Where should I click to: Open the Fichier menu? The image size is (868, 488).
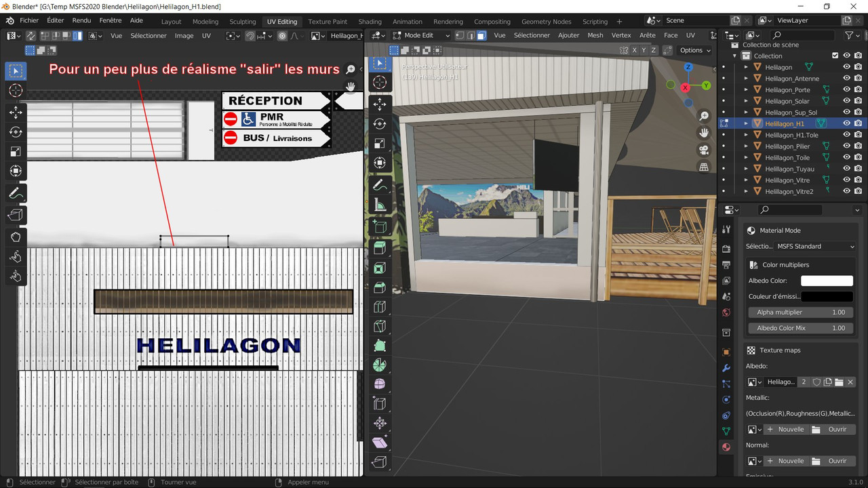pyautogui.click(x=29, y=20)
